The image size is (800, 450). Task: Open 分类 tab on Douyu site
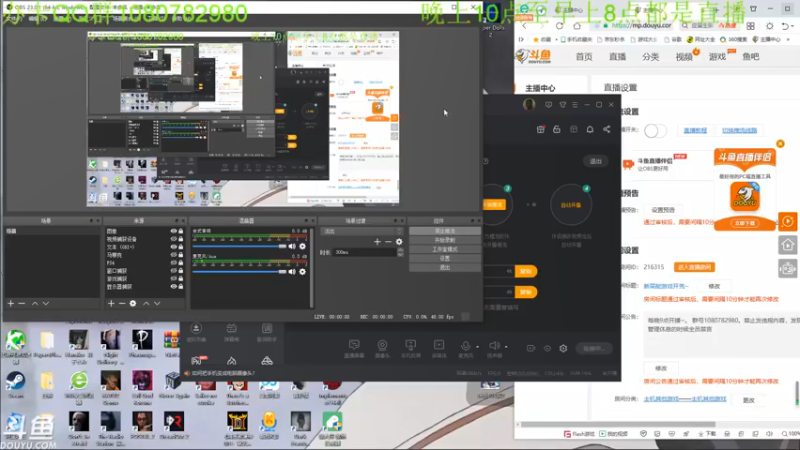651,57
